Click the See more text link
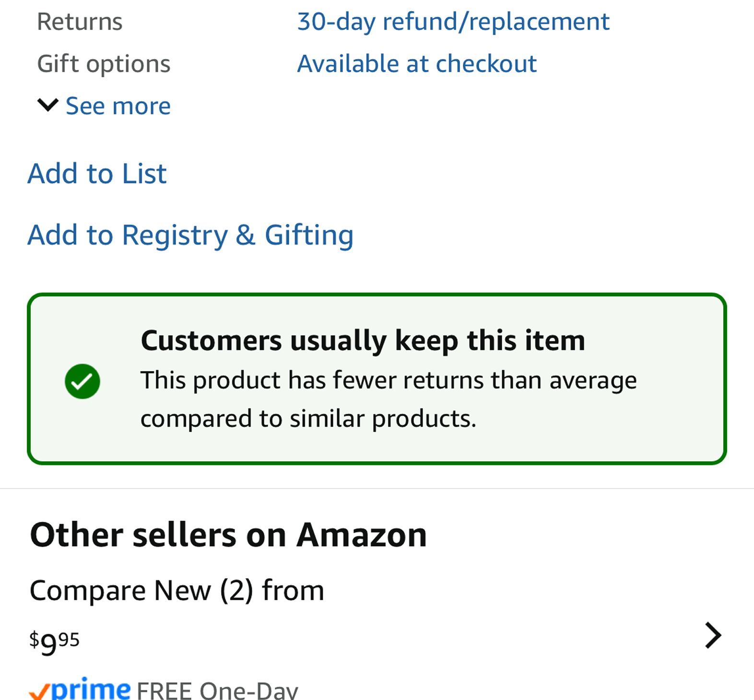The width and height of the screenshot is (754, 700). (118, 106)
